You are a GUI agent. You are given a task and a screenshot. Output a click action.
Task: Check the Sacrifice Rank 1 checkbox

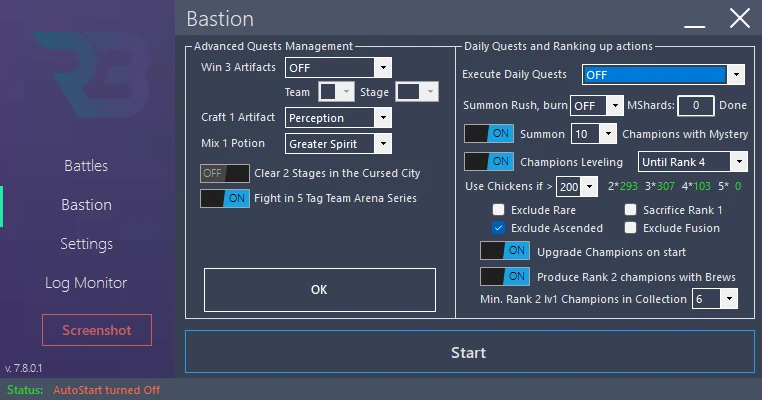(x=630, y=209)
